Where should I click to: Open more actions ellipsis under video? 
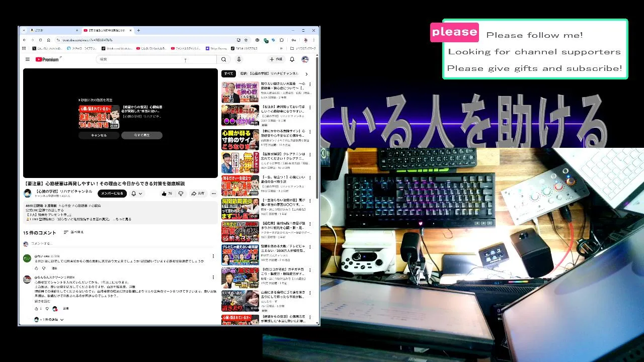tap(213, 194)
